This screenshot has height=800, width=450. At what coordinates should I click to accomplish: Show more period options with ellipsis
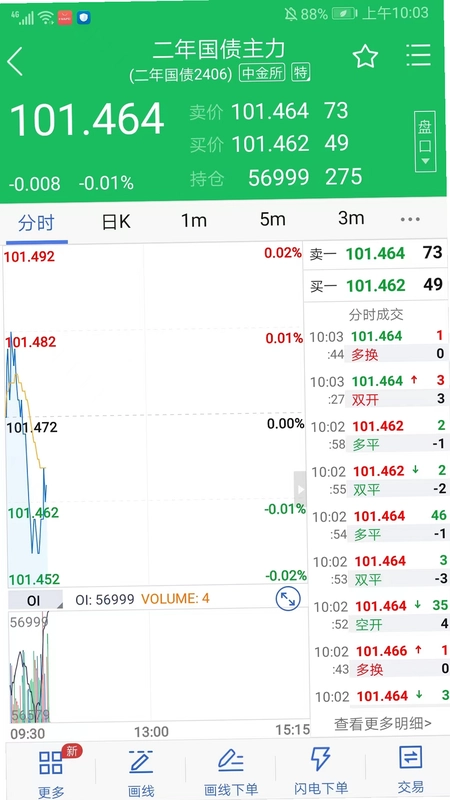(410, 219)
